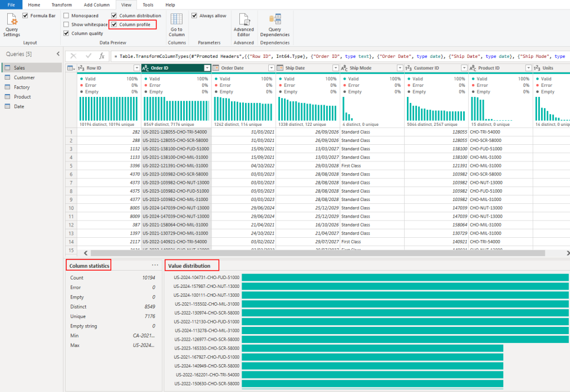Click the Go to Column icon
The image size is (570, 392).
[176, 19]
